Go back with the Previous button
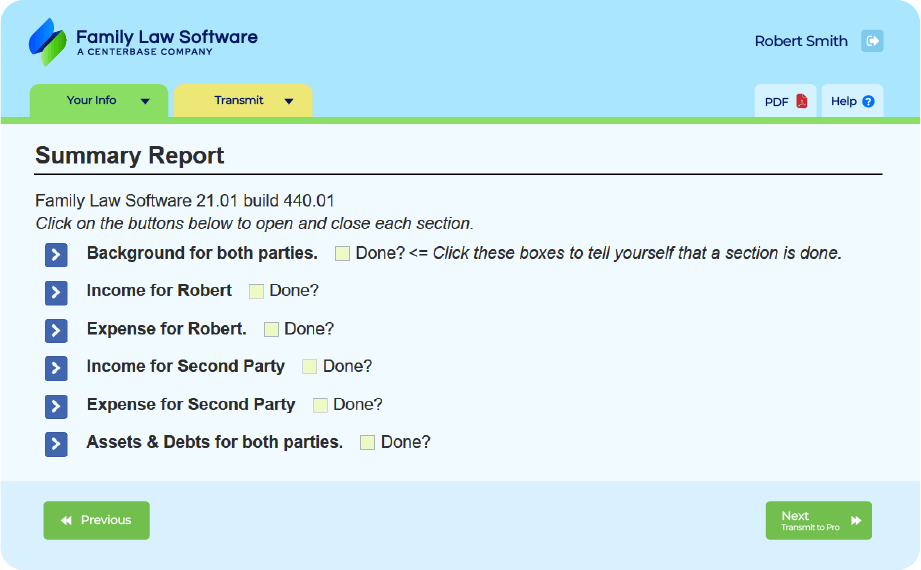921x570 pixels. (96, 520)
